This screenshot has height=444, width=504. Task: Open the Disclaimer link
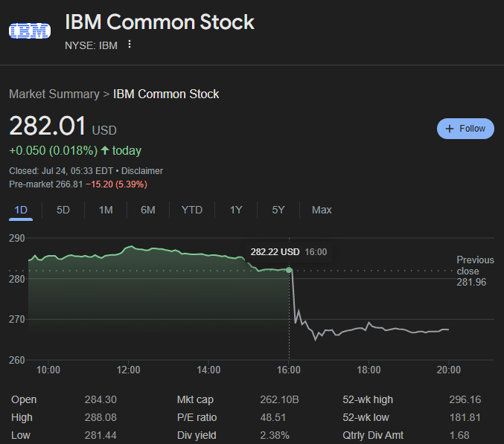click(142, 171)
